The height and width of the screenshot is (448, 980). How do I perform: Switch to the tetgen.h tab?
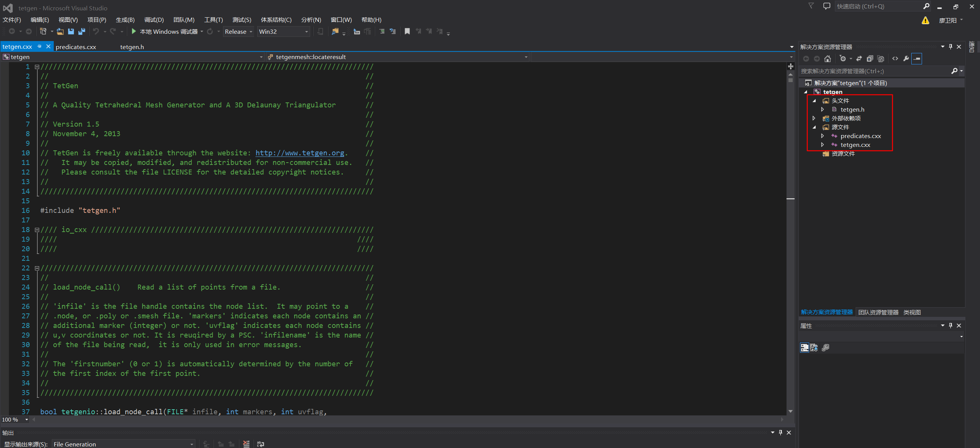point(132,47)
